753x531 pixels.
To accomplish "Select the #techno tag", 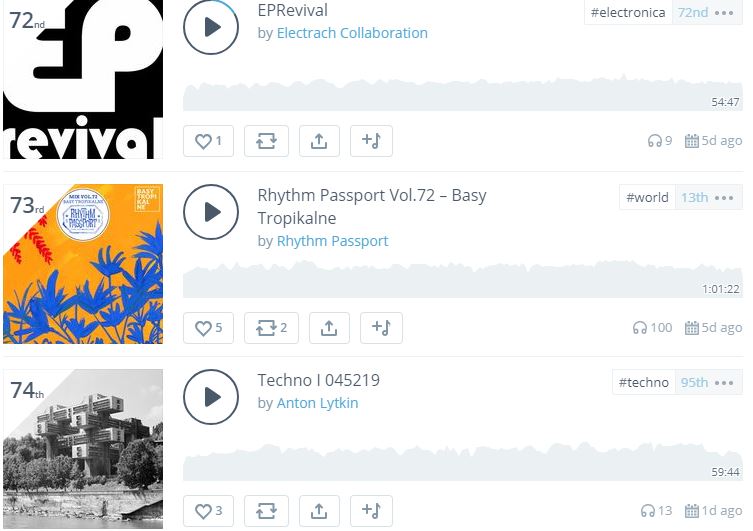I will (x=643, y=382).
